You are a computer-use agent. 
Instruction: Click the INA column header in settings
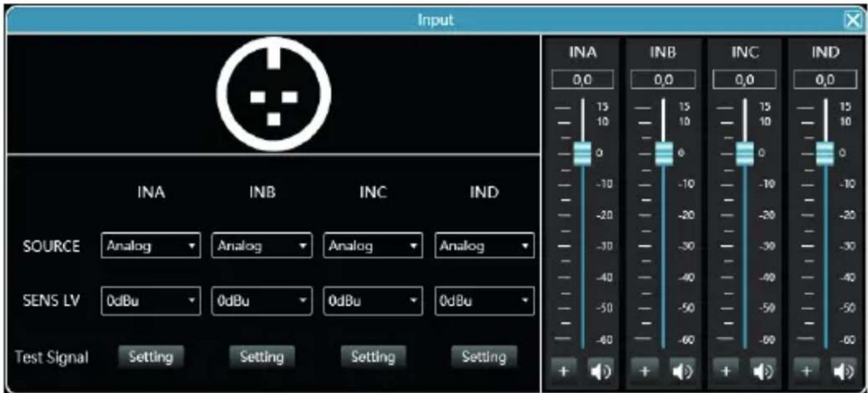click(151, 193)
